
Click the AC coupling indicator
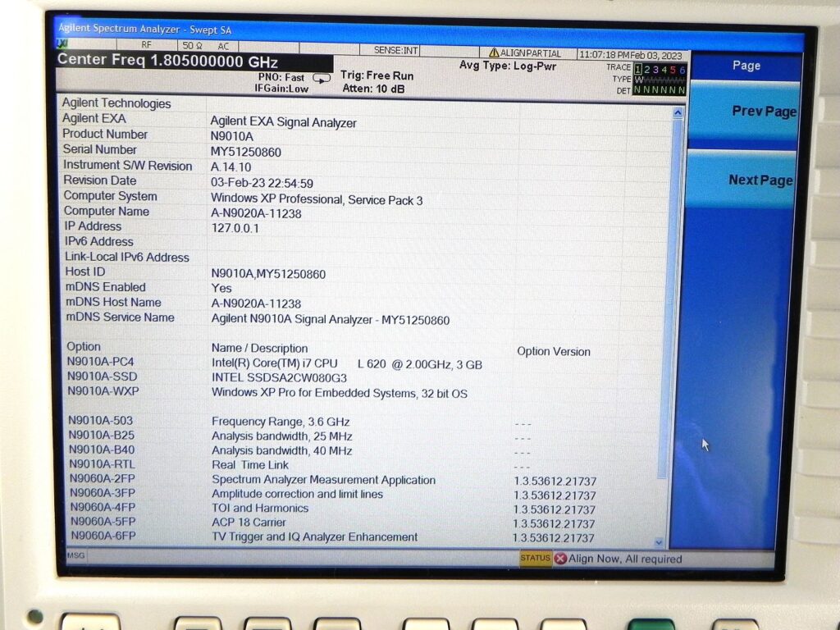(223, 46)
